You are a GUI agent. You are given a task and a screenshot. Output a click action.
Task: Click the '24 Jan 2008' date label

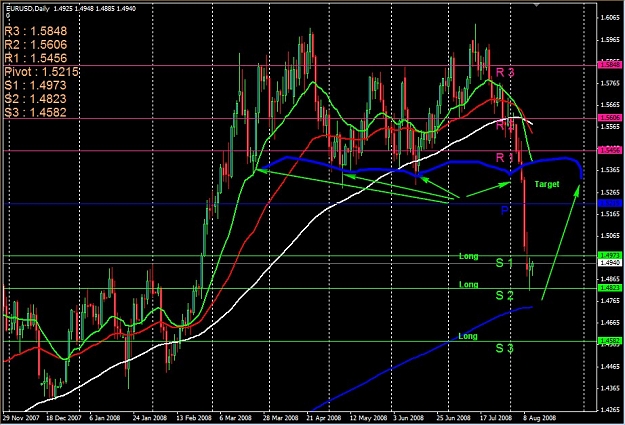[150, 418]
